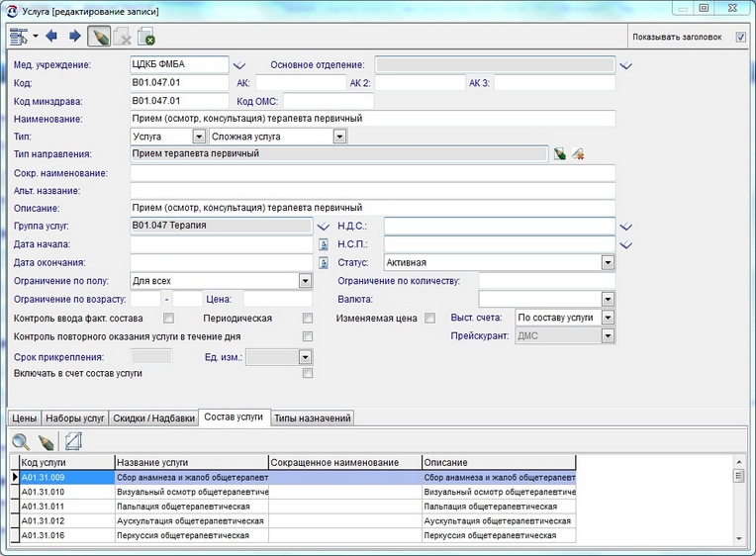The height and width of the screenshot is (556, 756).
Task: Sort by Сокращенное наименование column header
Action: pyautogui.click(x=344, y=462)
